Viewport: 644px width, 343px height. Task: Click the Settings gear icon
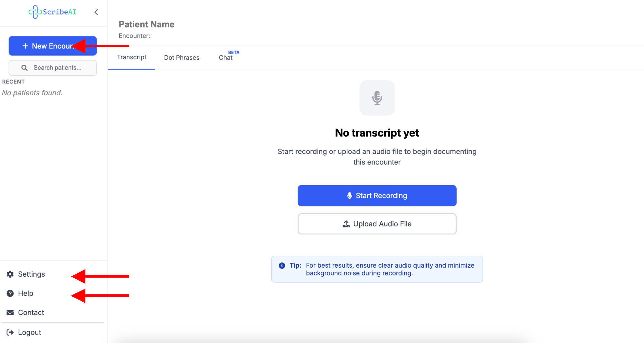10,274
